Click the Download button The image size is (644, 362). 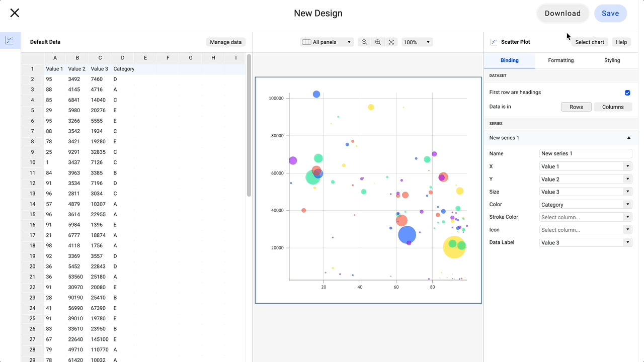[x=562, y=13]
